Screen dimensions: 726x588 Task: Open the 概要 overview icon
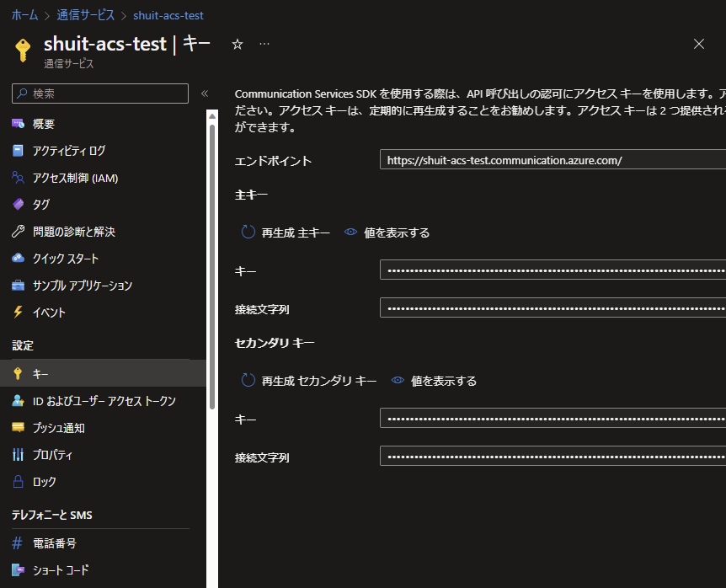(18, 124)
